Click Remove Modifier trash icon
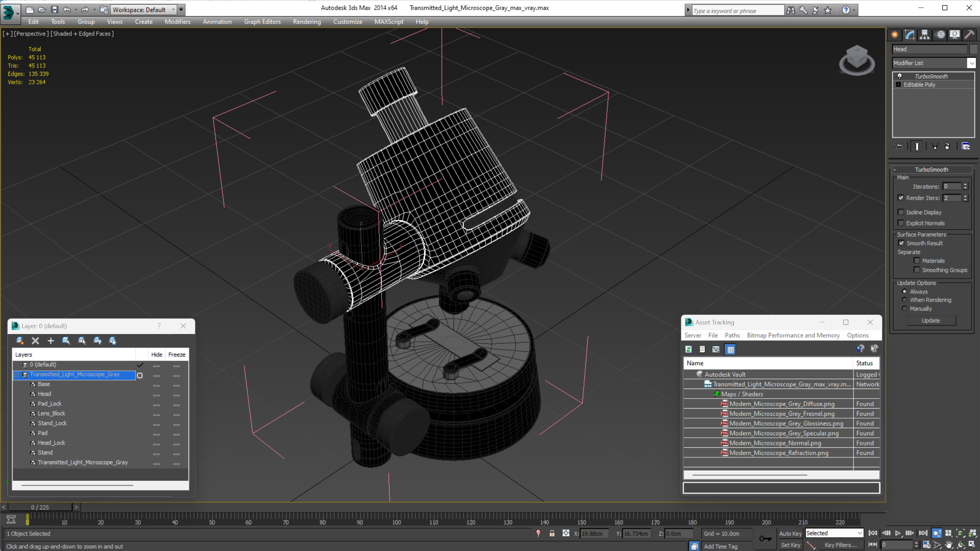This screenshot has height=551, width=980. click(x=947, y=146)
